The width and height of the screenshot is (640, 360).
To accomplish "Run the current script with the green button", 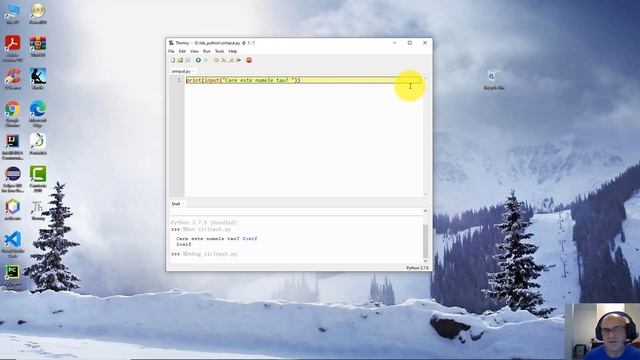I will point(198,60).
